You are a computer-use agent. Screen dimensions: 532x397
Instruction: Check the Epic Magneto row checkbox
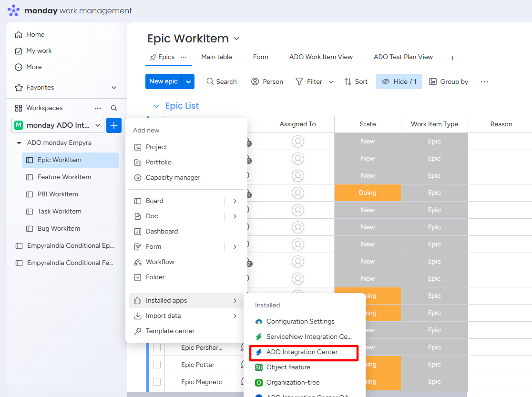click(x=157, y=382)
